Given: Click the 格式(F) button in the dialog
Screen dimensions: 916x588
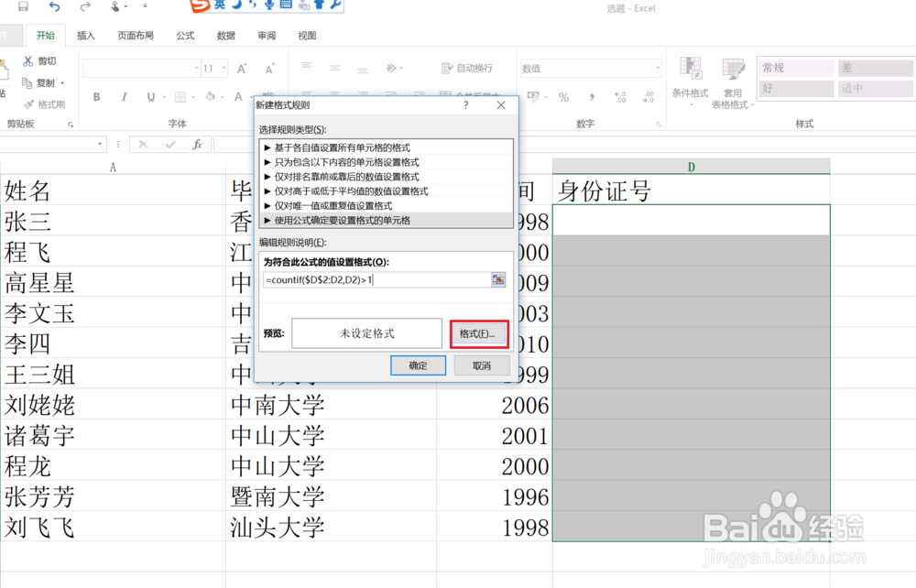Looking at the screenshot, I should click(x=478, y=333).
